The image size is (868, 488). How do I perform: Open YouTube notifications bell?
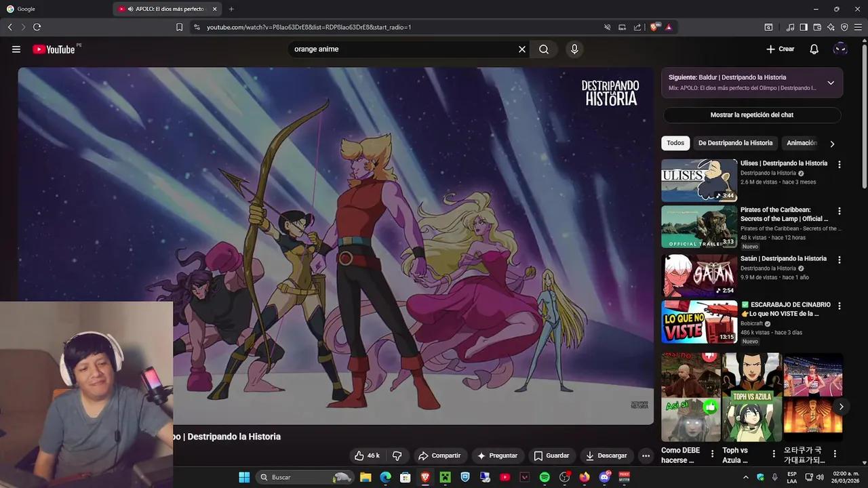coord(814,49)
